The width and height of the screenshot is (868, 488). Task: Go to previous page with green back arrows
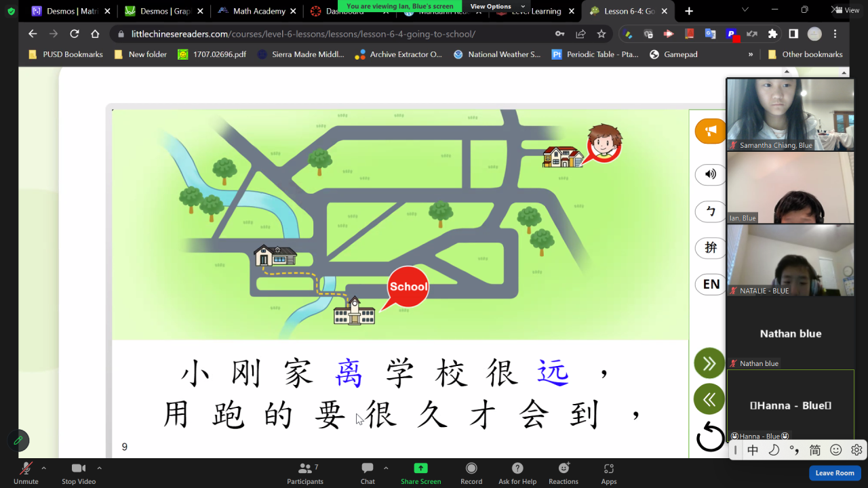tap(709, 399)
